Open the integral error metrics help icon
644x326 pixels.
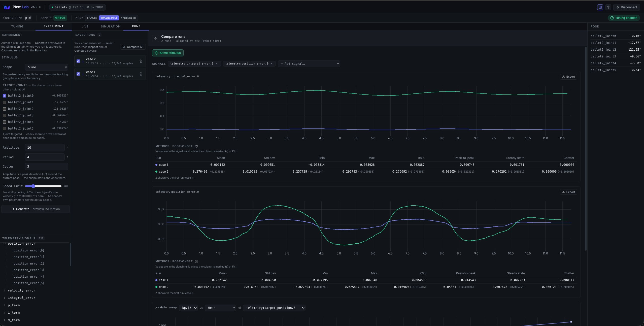coord(196,146)
